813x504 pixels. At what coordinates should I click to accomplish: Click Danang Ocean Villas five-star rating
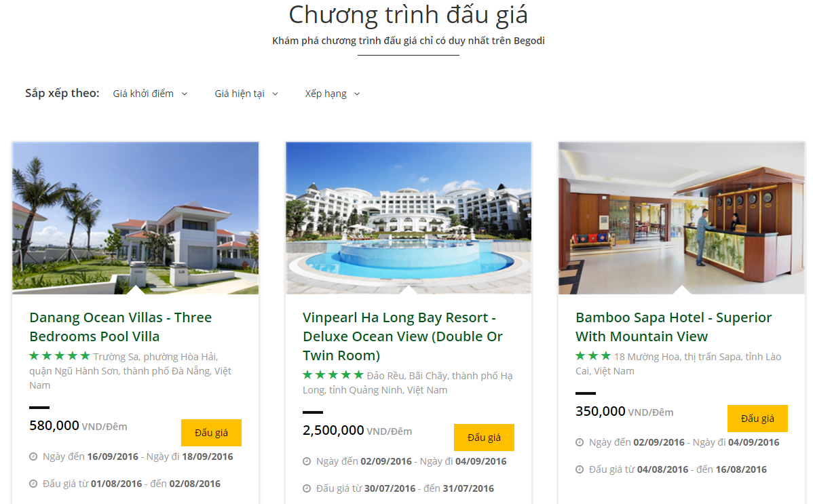point(60,355)
